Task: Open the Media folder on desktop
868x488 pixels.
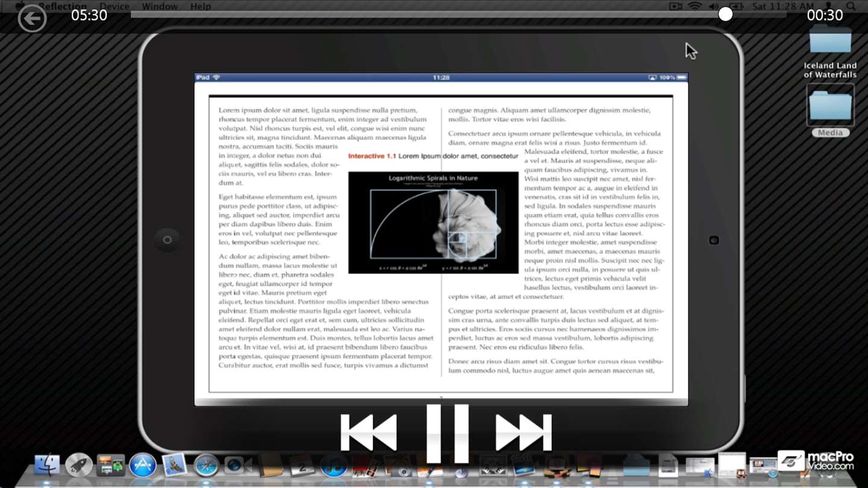Action: click(x=831, y=111)
